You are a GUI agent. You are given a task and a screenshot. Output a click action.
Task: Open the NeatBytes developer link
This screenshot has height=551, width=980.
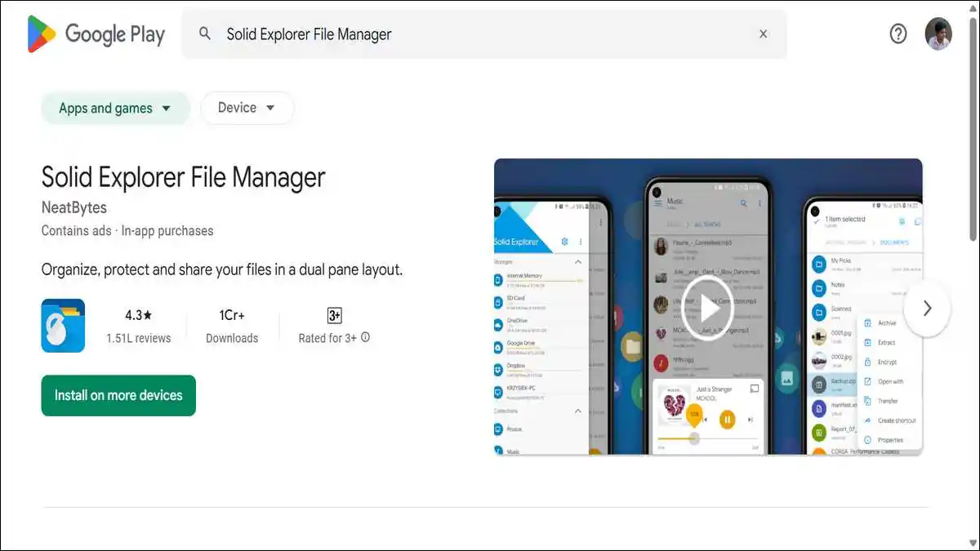pos(74,207)
